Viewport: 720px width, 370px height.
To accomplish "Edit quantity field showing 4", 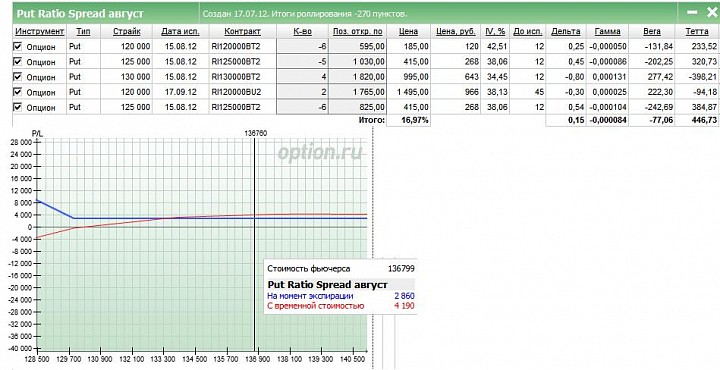I will [x=302, y=77].
